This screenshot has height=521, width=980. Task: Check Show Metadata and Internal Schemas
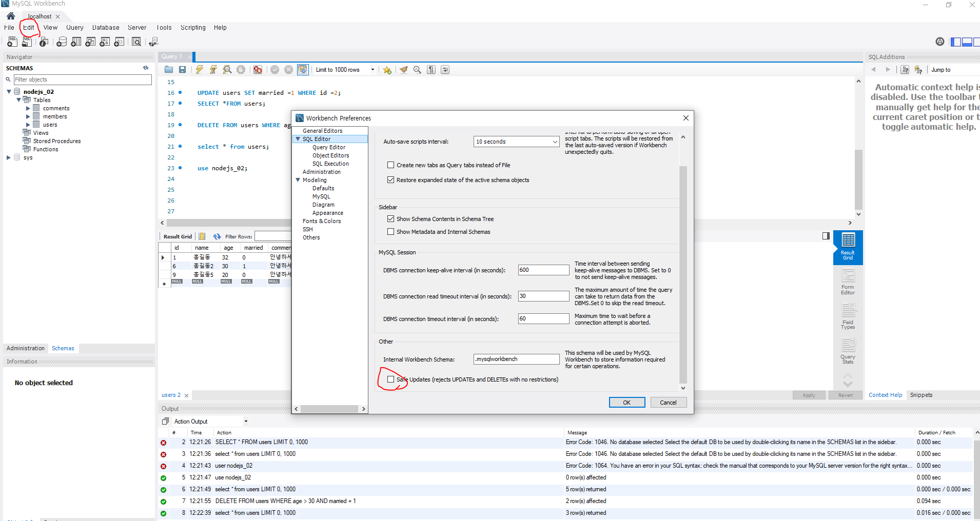tap(391, 232)
